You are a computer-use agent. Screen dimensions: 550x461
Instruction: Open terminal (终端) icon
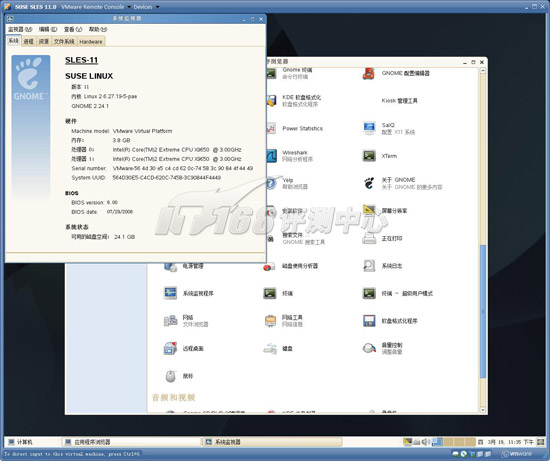[x=270, y=293]
